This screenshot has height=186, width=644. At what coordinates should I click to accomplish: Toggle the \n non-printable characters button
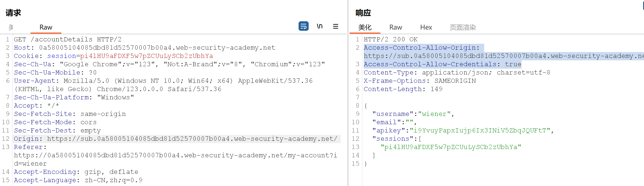pyautogui.click(x=320, y=26)
